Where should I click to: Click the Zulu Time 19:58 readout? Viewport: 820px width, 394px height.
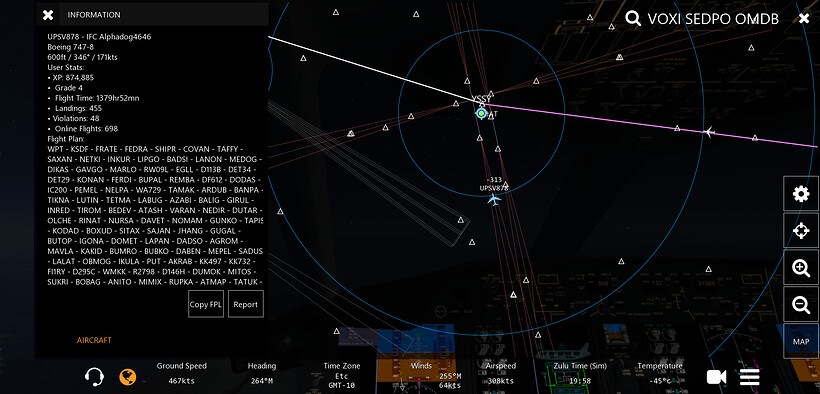click(x=579, y=373)
